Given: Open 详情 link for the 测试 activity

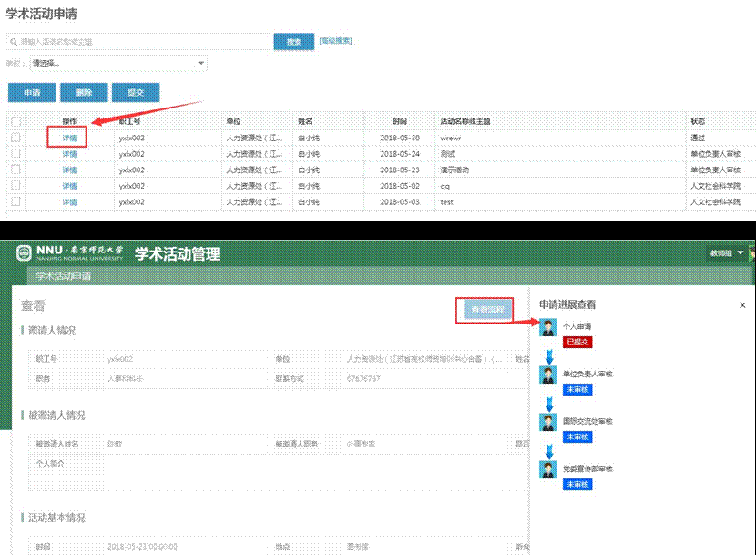Looking at the screenshot, I should tap(69, 154).
